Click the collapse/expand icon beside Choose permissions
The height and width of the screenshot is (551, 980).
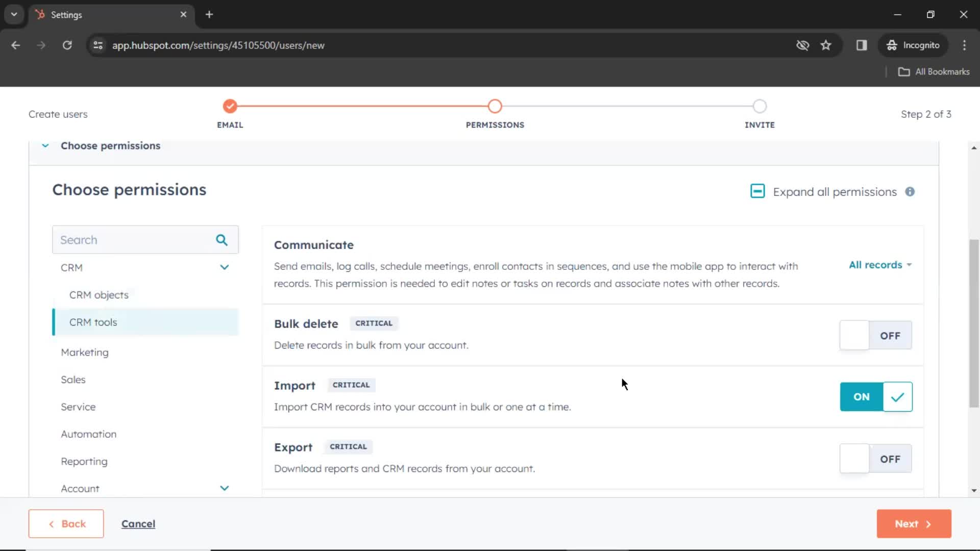click(45, 145)
